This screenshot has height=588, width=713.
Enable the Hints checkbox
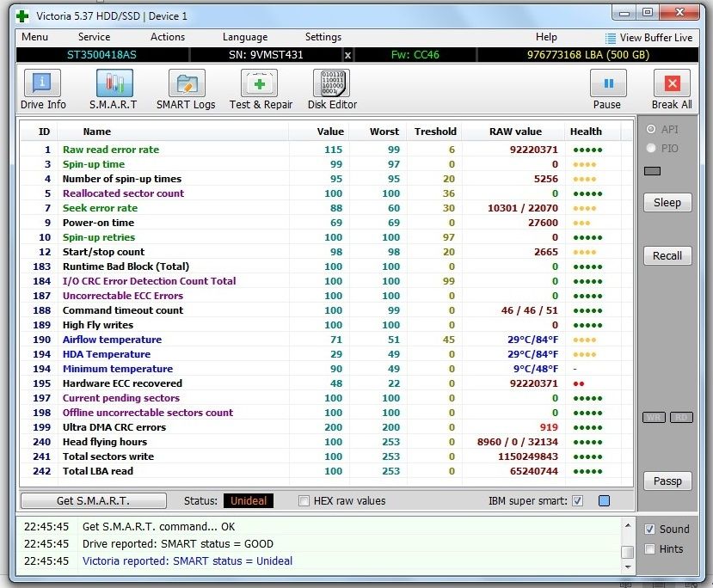(649, 549)
